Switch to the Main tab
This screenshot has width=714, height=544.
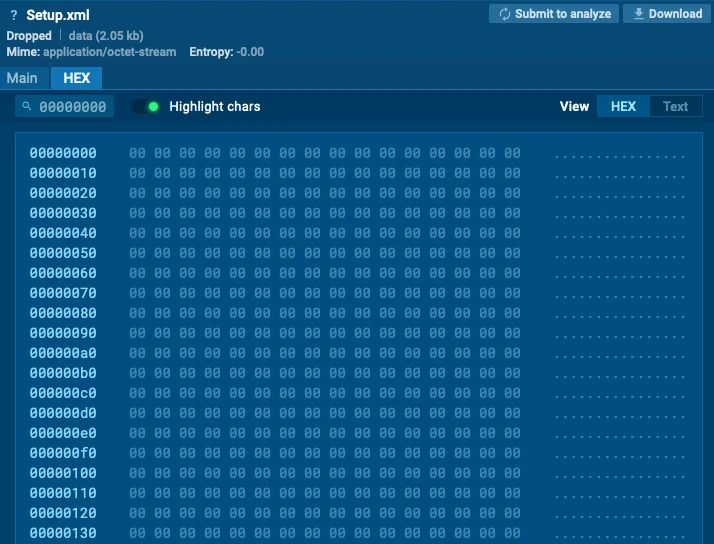coord(22,78)
